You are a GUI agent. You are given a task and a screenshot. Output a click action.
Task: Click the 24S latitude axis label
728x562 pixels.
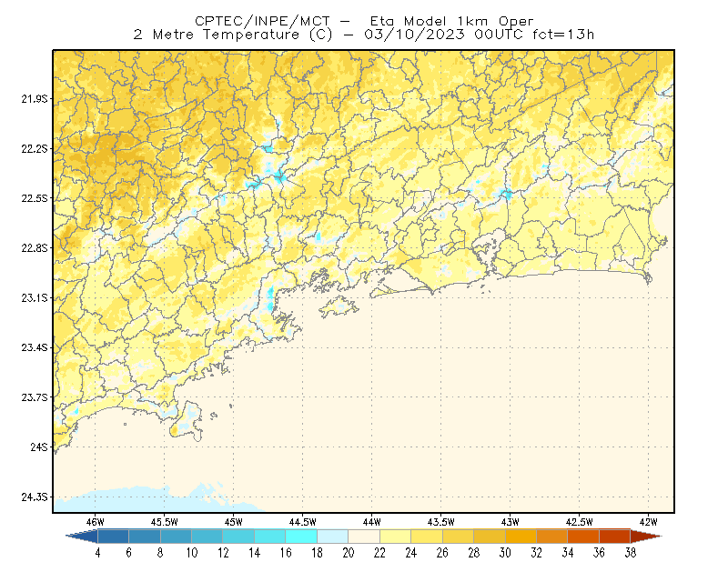click(x=39, y=447)
